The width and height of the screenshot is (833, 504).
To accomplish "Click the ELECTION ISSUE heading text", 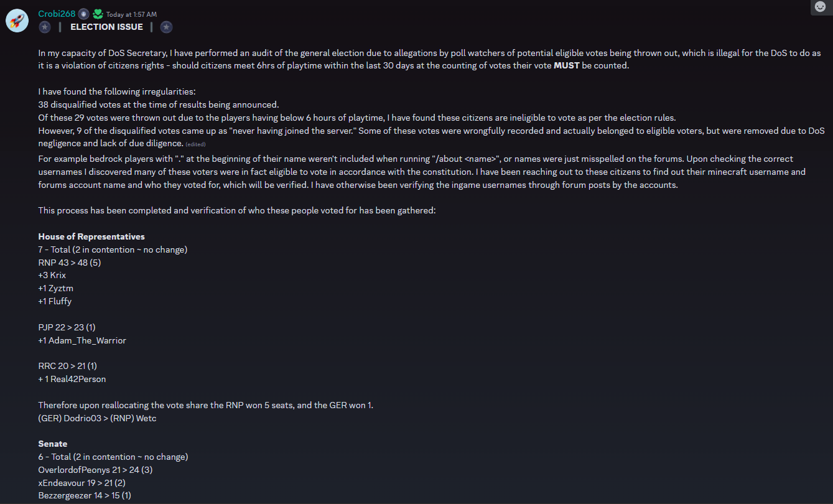I will [106, 27].
